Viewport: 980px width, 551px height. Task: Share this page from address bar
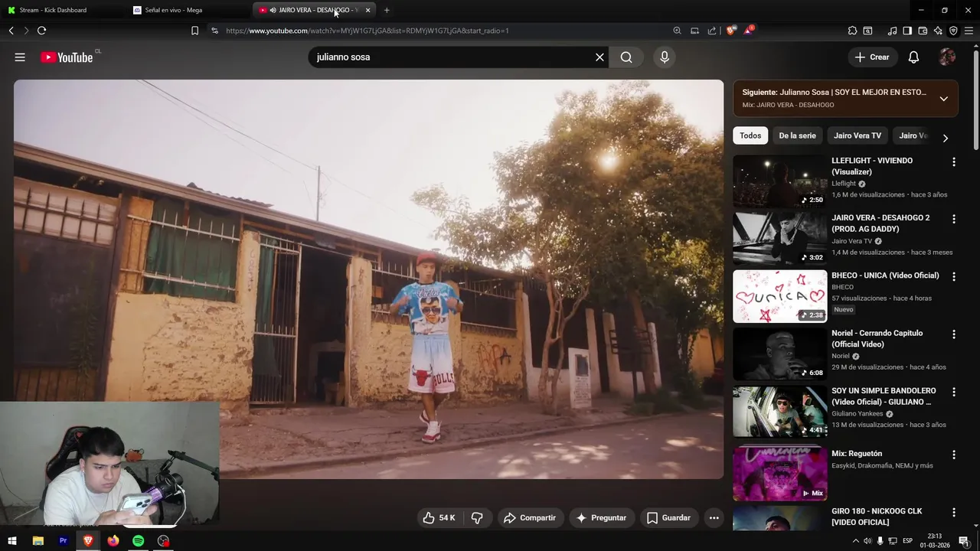click(712, 31)
